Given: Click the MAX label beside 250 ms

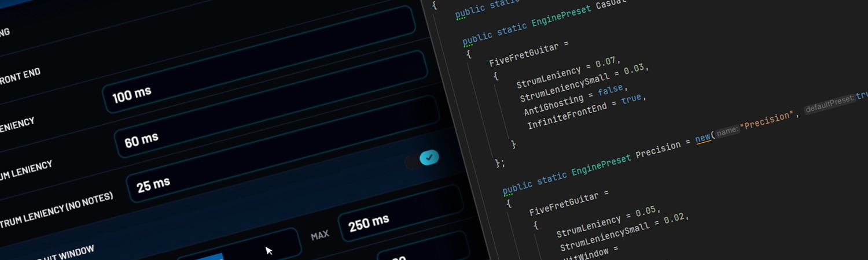Looking at the screenshot, I should tap(319, 235).
